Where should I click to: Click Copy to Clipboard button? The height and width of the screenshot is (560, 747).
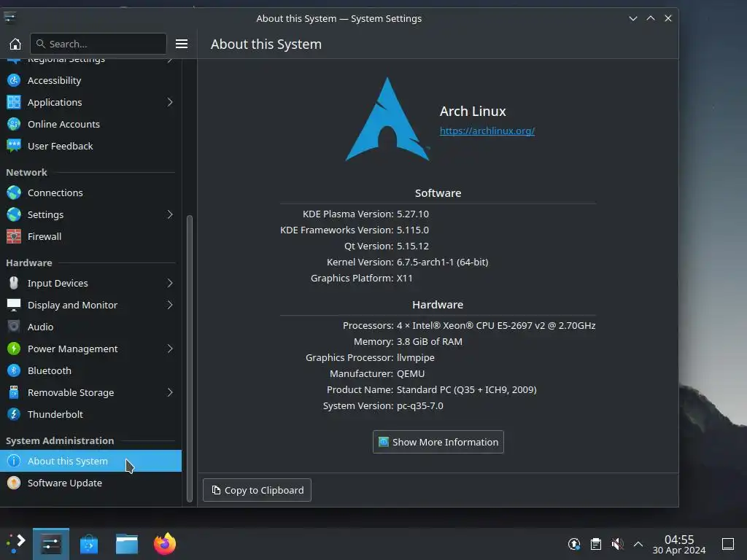[x=257, y=490]
